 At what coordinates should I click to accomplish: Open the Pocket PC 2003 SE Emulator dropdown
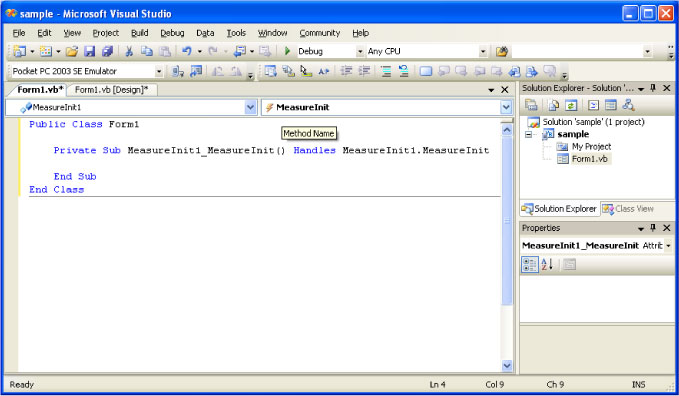point(159,71)
